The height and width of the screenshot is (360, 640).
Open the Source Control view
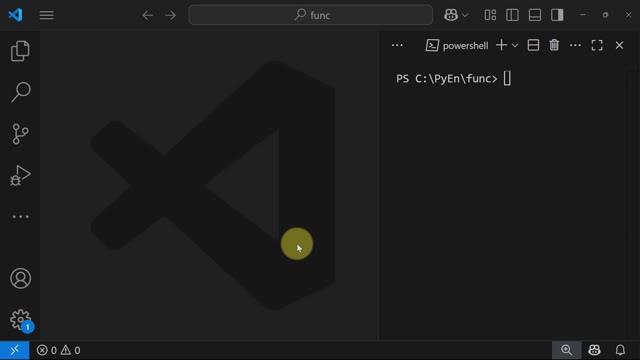point(20,134)
